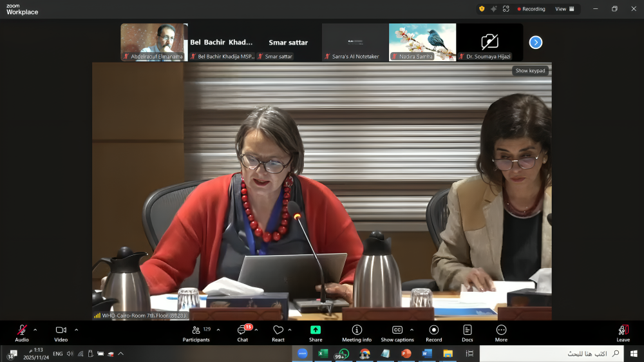Open the Docs button
644x362 pixels.
tap(468, 333)
